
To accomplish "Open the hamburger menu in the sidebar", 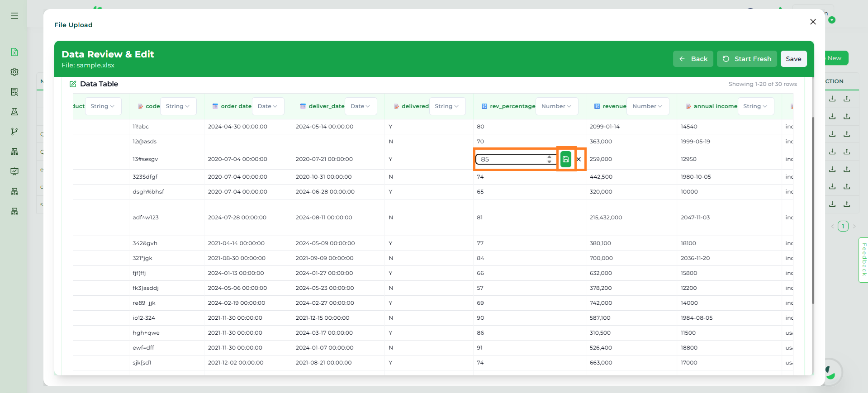I will (14, 16).
